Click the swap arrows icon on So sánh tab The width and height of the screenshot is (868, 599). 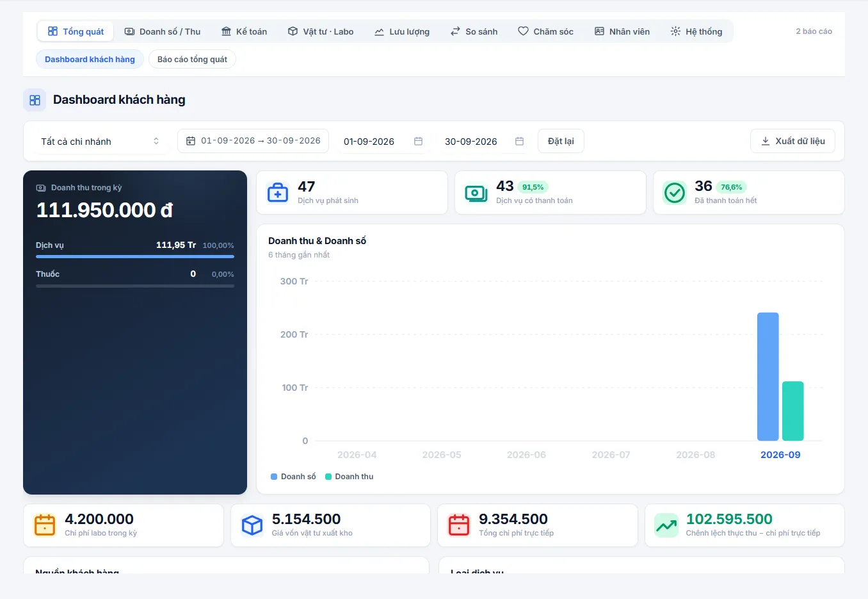click(455, 31)
